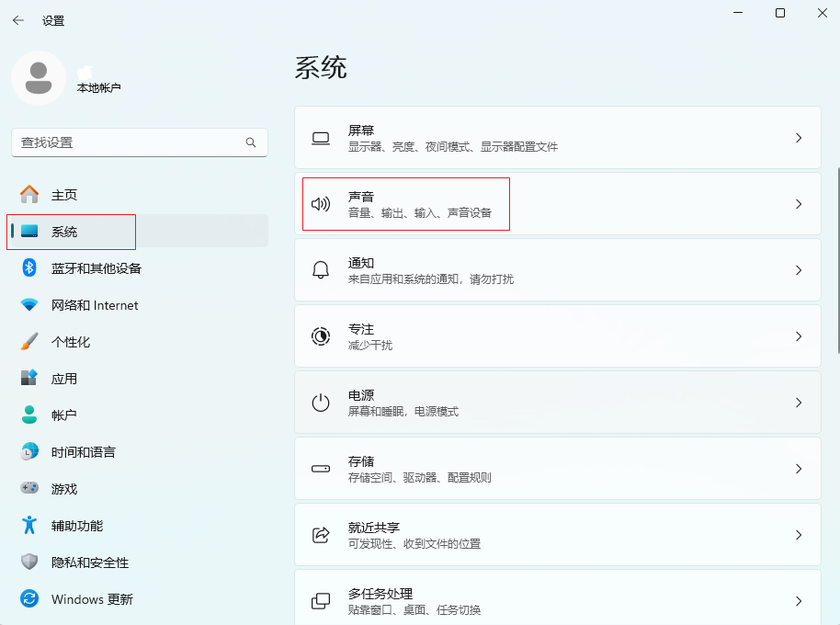840x625 pixels.
Task: Expand the 就近共享 row chevron
Action: 799,535
